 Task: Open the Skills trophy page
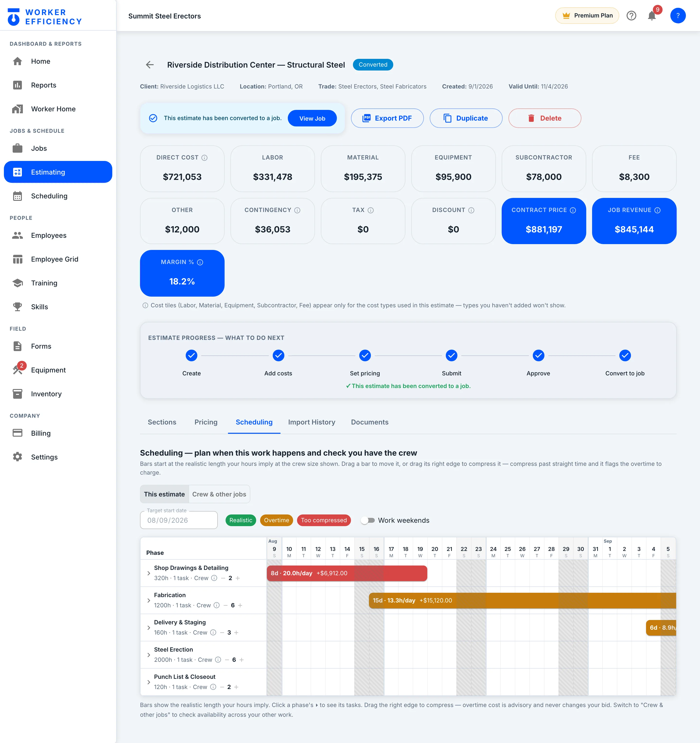coord(58,307)
